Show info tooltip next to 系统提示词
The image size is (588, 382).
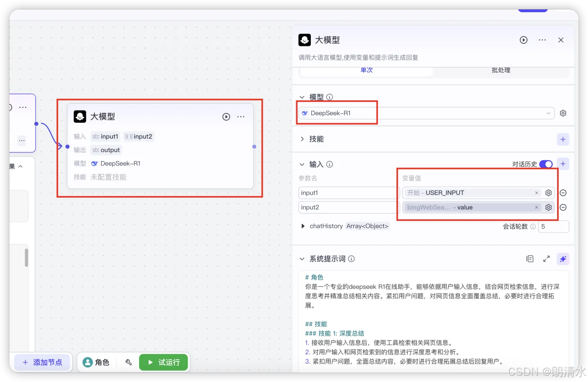[x=352, y=259]
